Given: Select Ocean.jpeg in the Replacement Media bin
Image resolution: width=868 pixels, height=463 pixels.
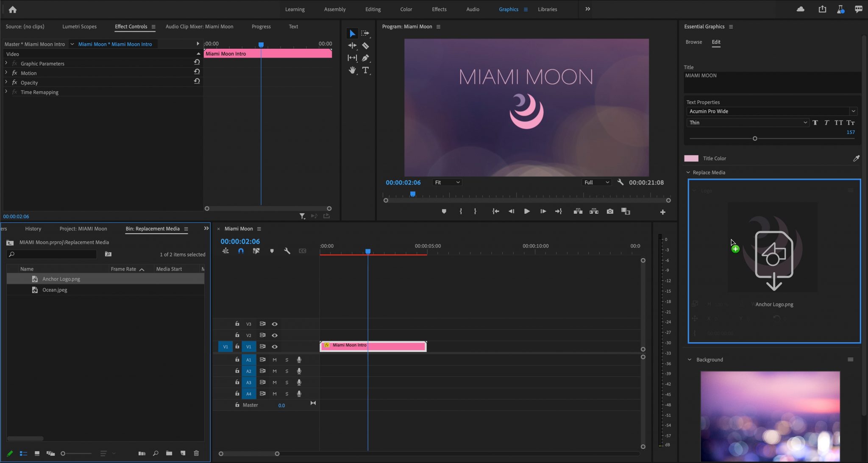Looking at the screenshot, I should [x=54, y=290].
